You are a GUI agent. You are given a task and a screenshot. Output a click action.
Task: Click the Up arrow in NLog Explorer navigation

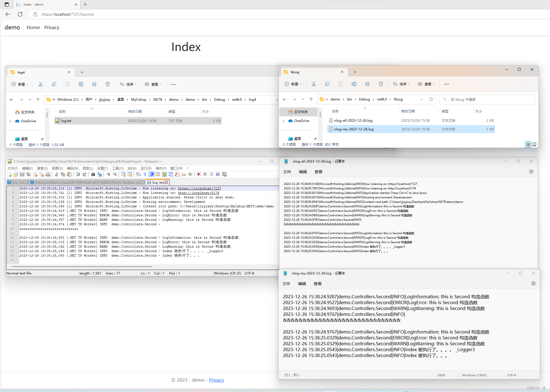tap(311, 99)
